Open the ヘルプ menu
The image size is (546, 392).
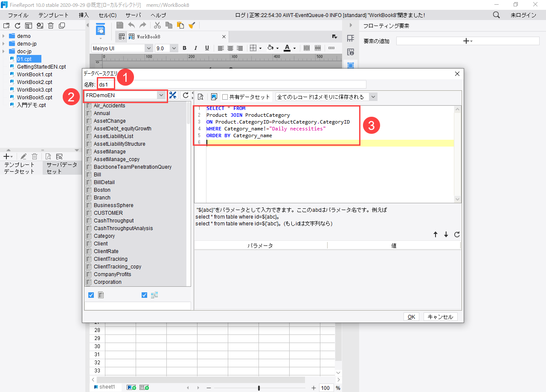(158, 15)
